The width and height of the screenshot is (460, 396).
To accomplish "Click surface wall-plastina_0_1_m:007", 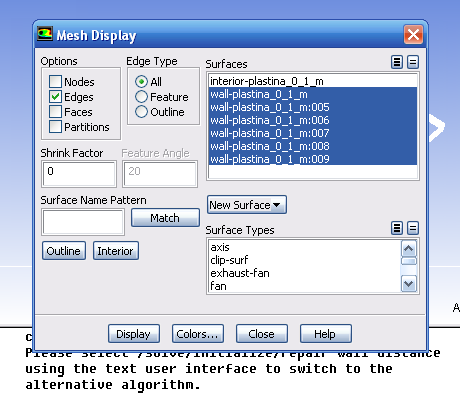I will click(x=313, y=133).
